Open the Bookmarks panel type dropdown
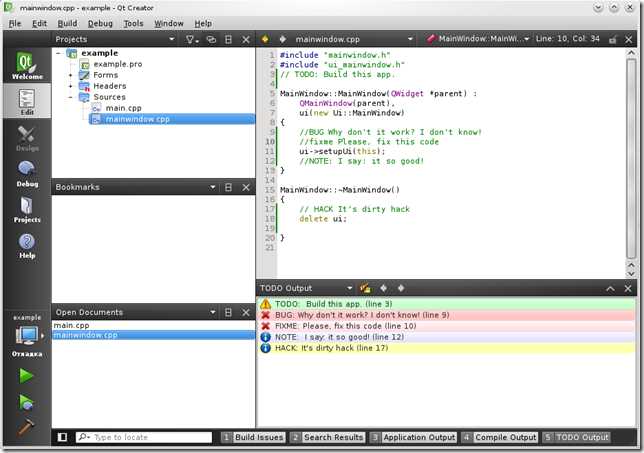 click(212, 187)
